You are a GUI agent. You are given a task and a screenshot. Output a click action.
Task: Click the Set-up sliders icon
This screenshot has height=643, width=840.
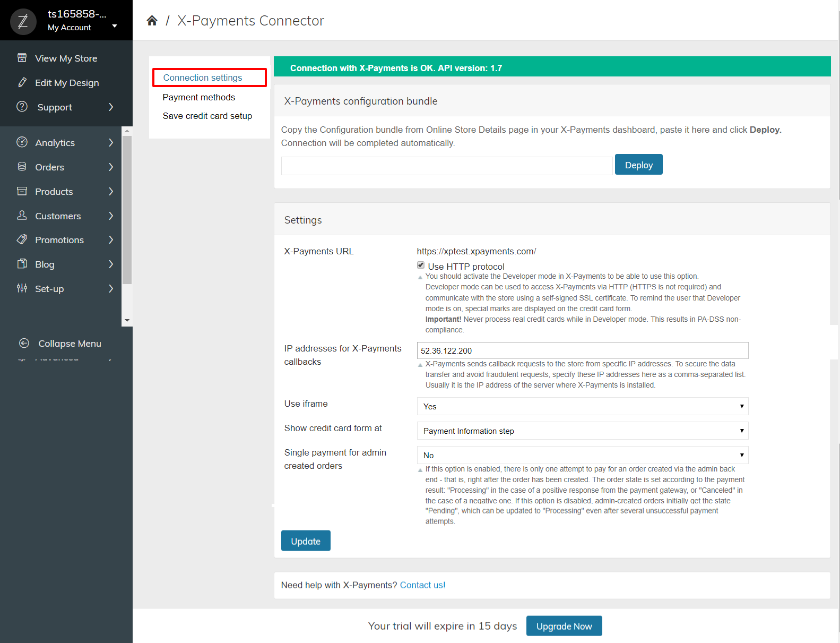22,288
